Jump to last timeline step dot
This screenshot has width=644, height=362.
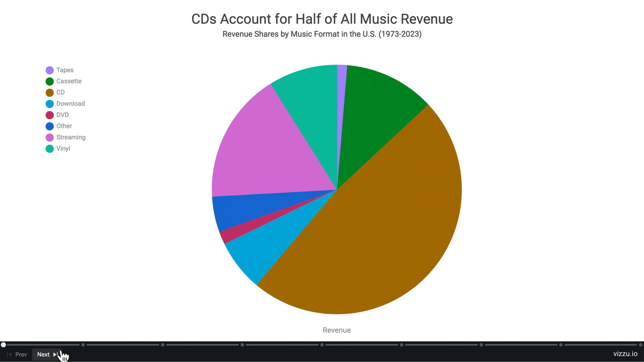(x=640, y=345)
